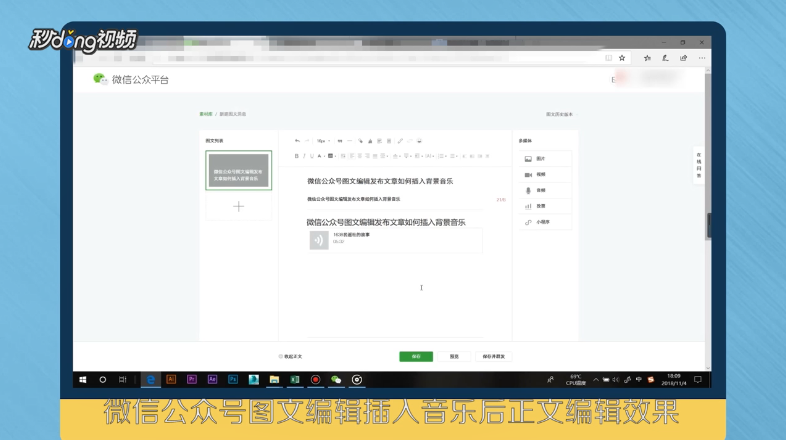
Task: Open Photoshop from the taskbar
Action: (x=233, y=380)
